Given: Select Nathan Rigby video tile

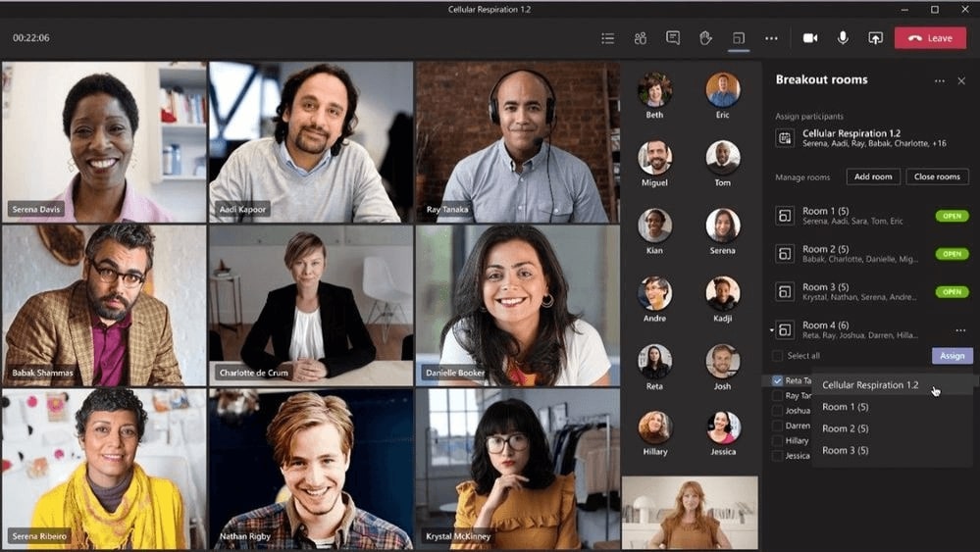Looking at the screenshot, I should coord(311,469).
